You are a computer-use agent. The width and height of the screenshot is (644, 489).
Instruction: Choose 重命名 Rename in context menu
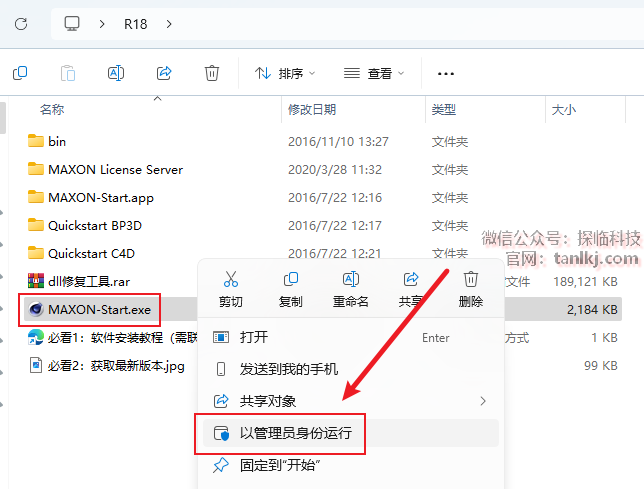[x=350, y=289]
